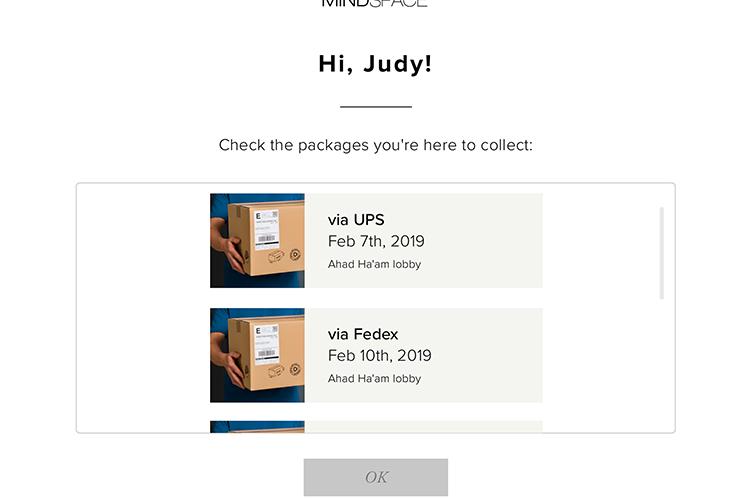This screenshot has height=500, width=750.
Task: Click the via UPS title text
Action: pos(356,220)
